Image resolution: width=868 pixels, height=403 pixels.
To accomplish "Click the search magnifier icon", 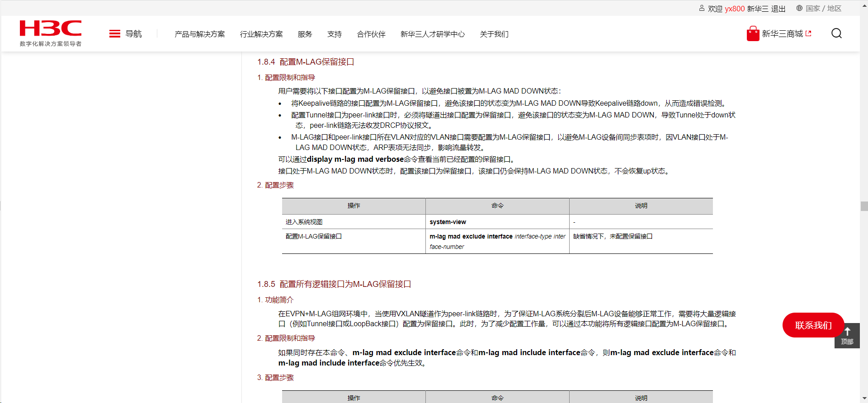I will (836, 33).
